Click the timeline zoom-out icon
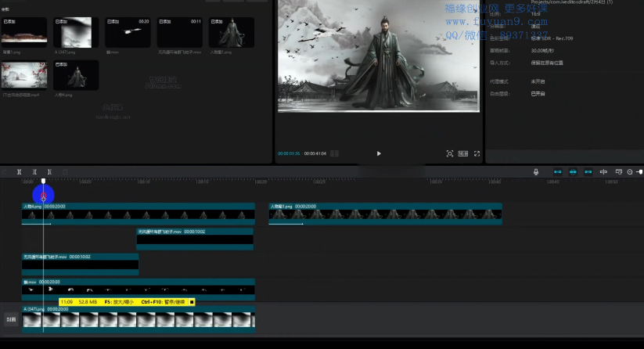 [x=630, y=172]
